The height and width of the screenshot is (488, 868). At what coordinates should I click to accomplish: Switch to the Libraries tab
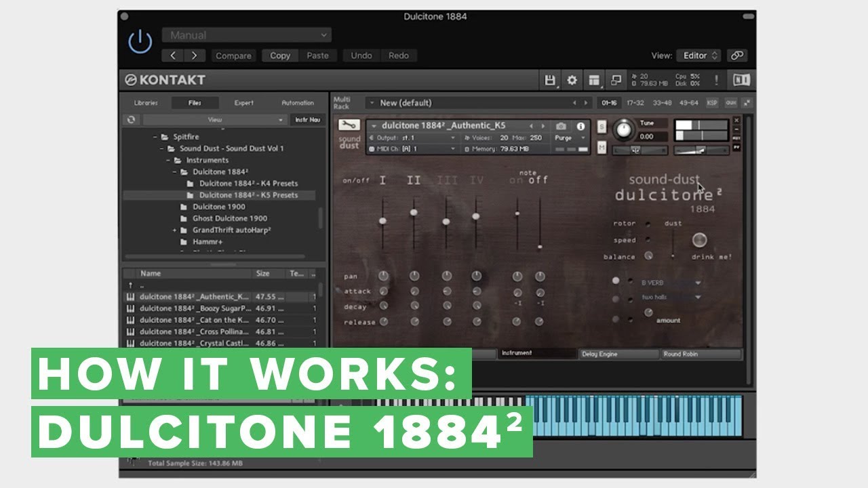pos(146,103)
